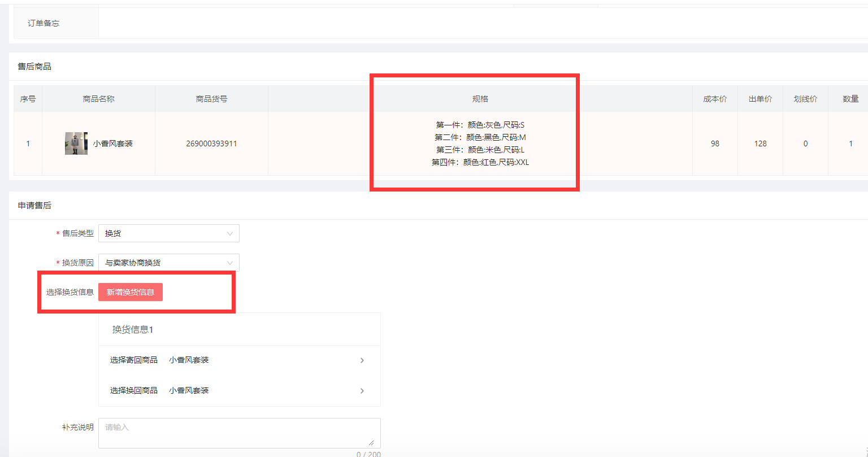Click the 小香风套装 name in the product table
868x457 pixels.
(x=113, y=143)
